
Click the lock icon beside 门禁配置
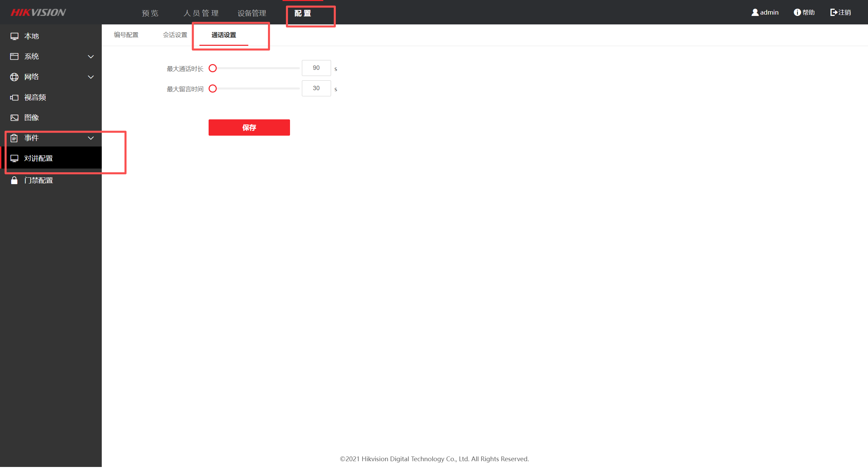(x=14, y=180)
